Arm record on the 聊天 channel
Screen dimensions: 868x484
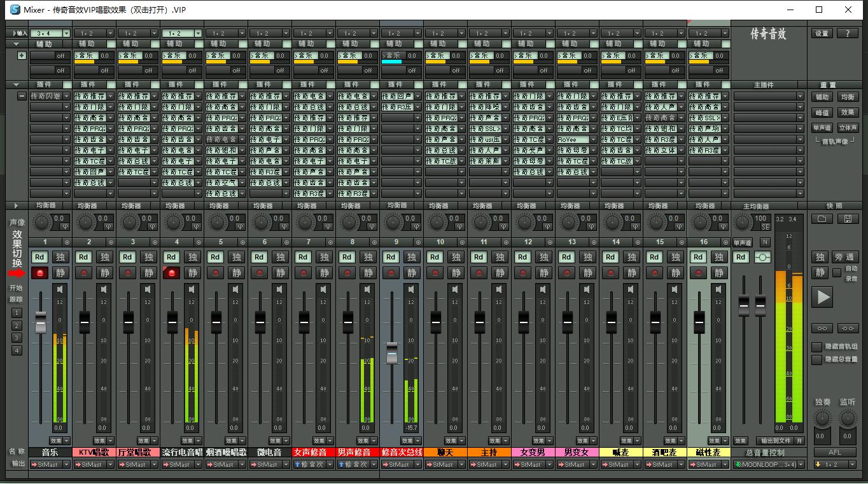click(435, 273)
